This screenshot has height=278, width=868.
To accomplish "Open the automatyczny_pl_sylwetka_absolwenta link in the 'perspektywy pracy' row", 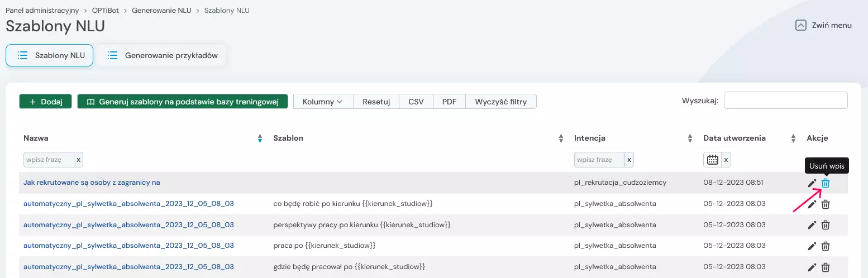I will tap(128, 224).
